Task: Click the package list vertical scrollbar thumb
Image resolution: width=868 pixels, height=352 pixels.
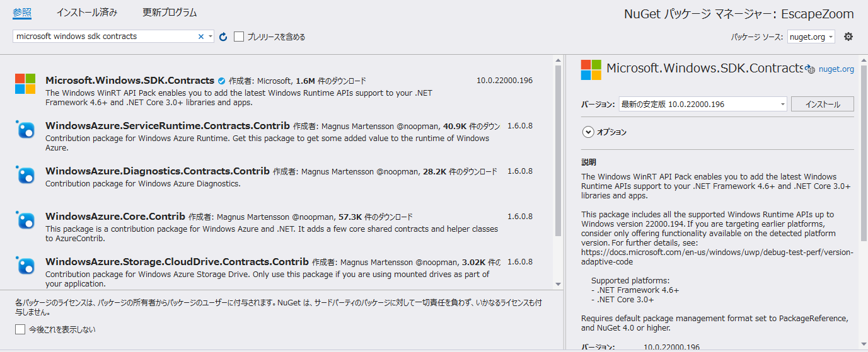Action: coord(558,150)
